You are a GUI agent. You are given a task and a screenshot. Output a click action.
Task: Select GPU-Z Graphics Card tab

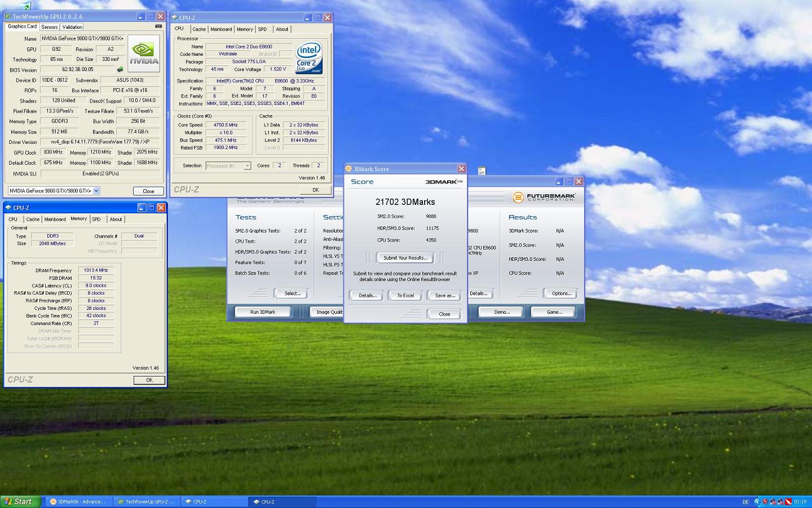coord(22,27)
